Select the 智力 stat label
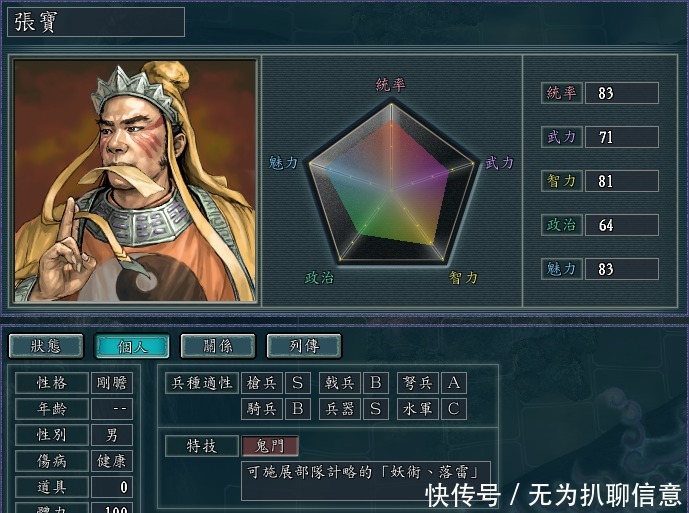 tap(562, 181)
